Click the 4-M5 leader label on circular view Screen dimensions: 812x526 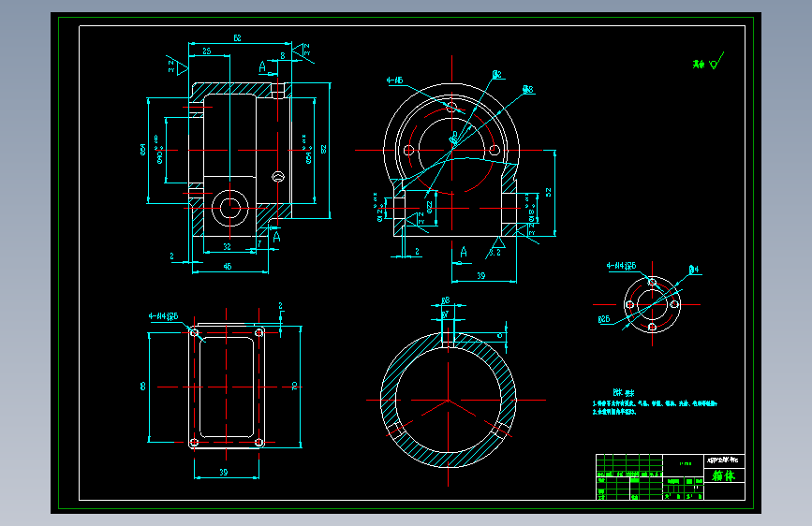[394, 80]
